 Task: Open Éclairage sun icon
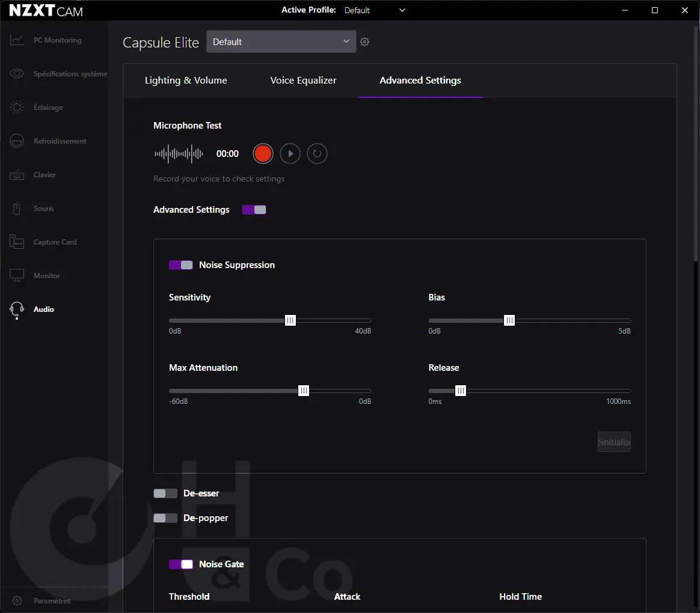point(17,107)
